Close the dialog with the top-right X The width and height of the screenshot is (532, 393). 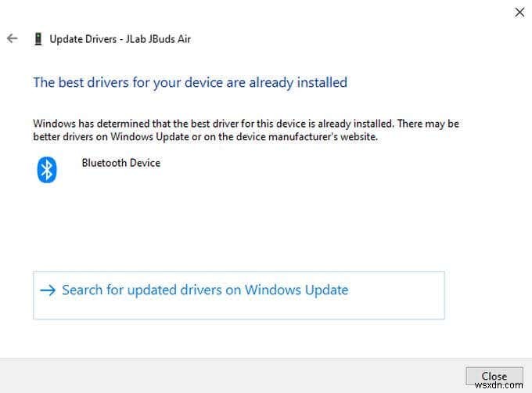pyautogui.click(x=519, y=12)
